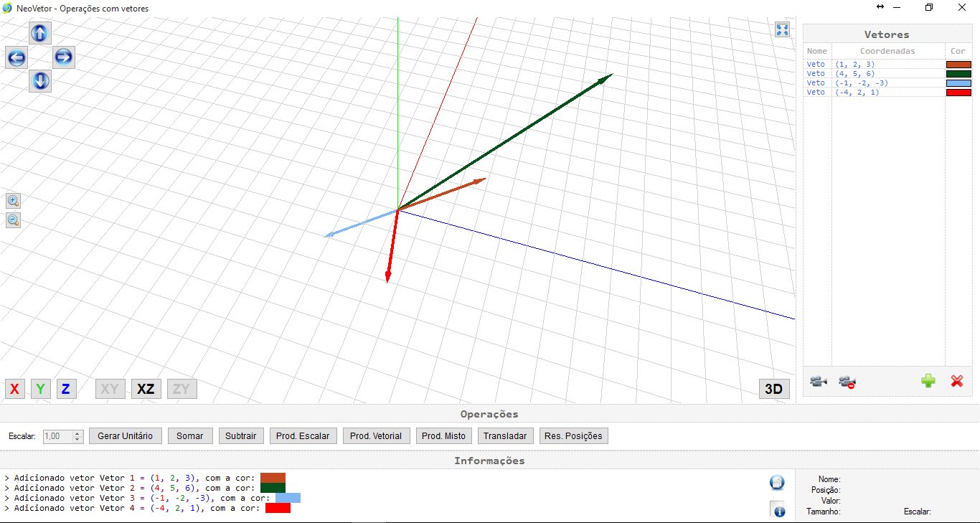Click the Operações section header

(489, 414)
